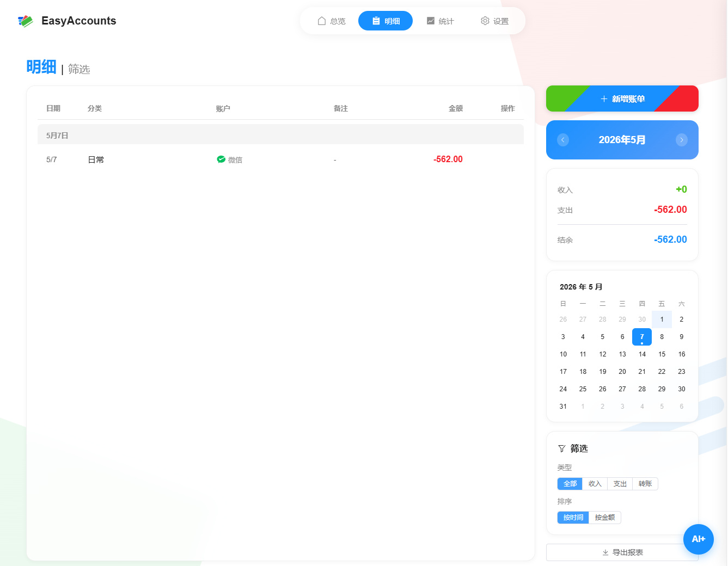Click the funnel icon beside 筛选

point(562,448)
